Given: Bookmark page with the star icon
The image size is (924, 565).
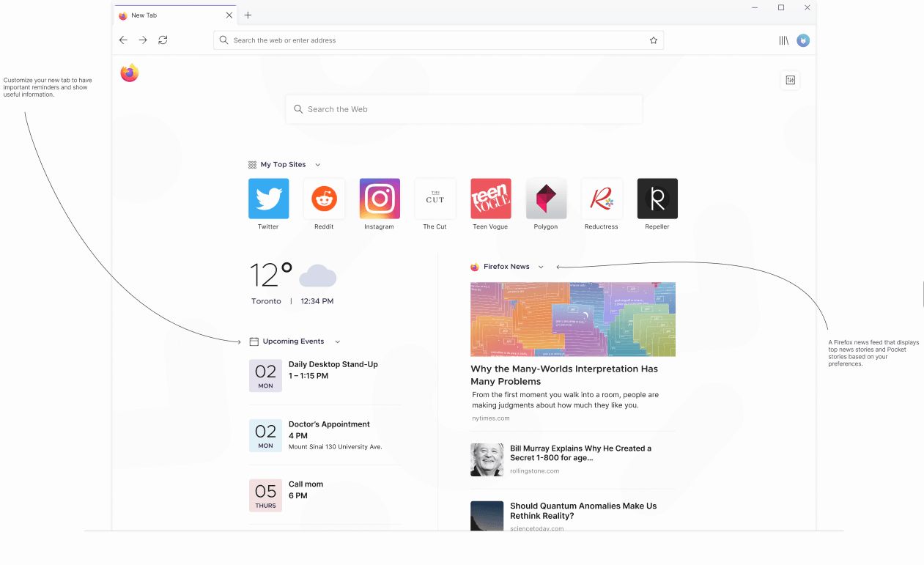Looking at the screenshot, I should click(654, 40).
